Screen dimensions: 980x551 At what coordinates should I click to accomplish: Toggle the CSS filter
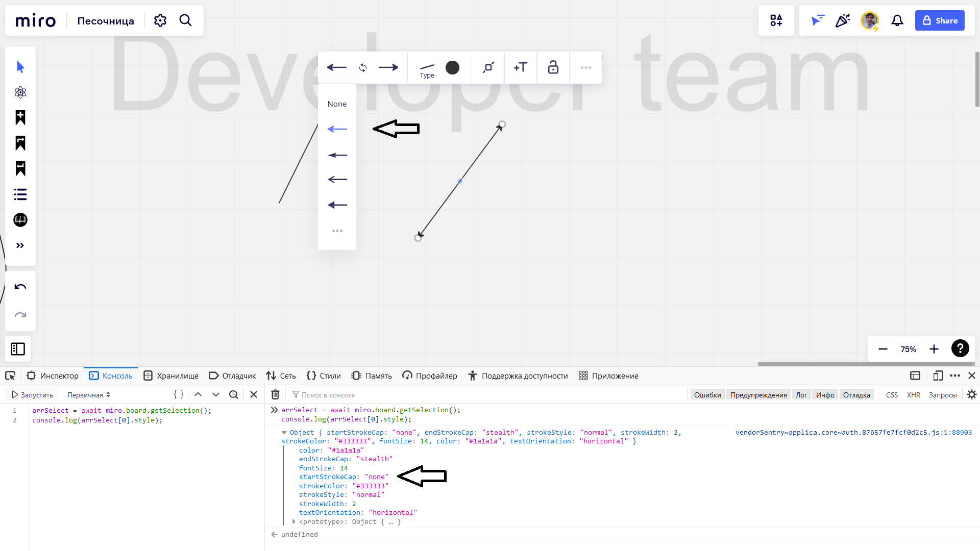[892, 395]
